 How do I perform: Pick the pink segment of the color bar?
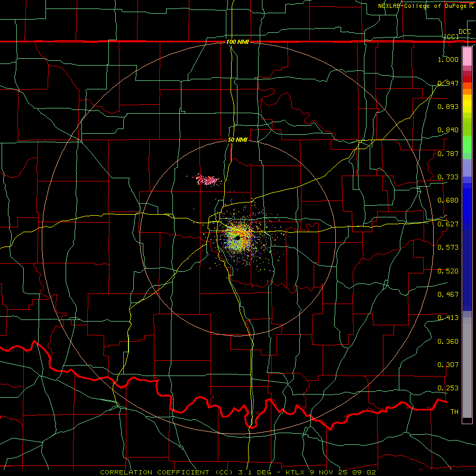coord(467,56)
